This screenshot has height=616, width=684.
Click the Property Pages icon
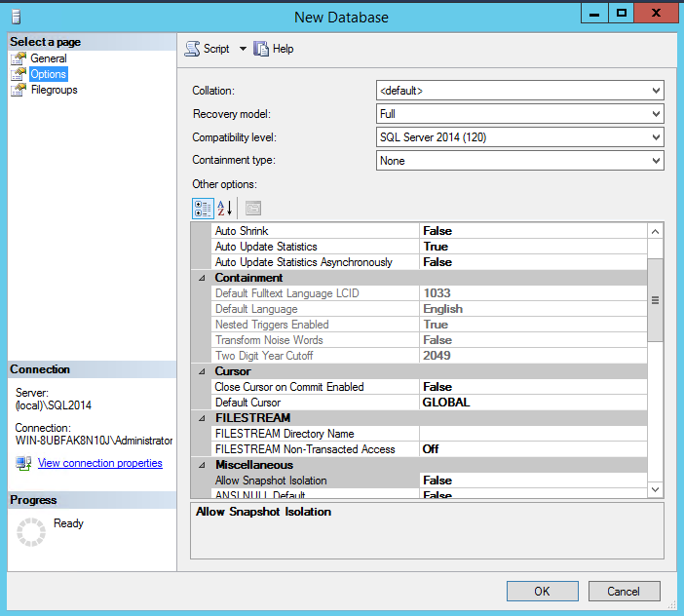tap(253, 209)
